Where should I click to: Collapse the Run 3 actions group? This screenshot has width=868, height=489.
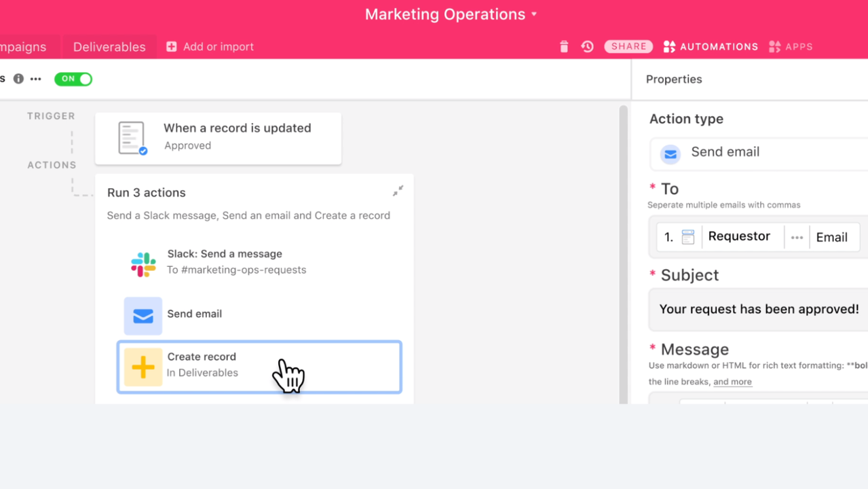pyautogui.click(x=398, y=191)
